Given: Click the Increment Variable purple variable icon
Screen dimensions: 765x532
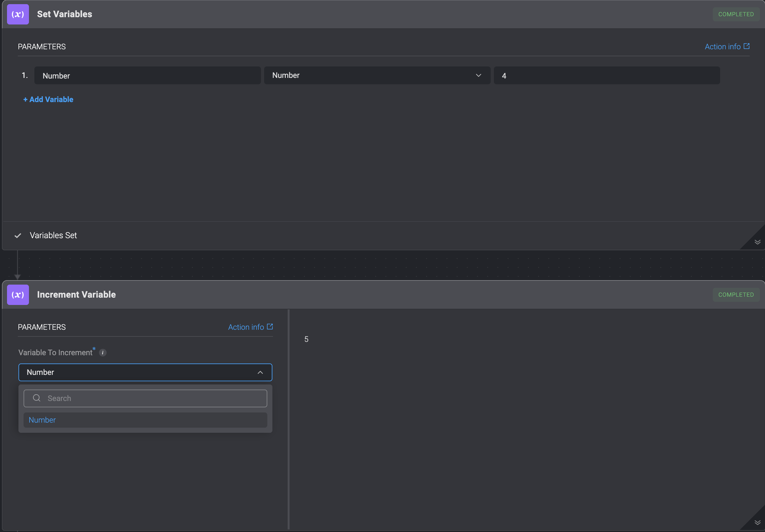Looking at the screenshot, I should pos(18,295).
